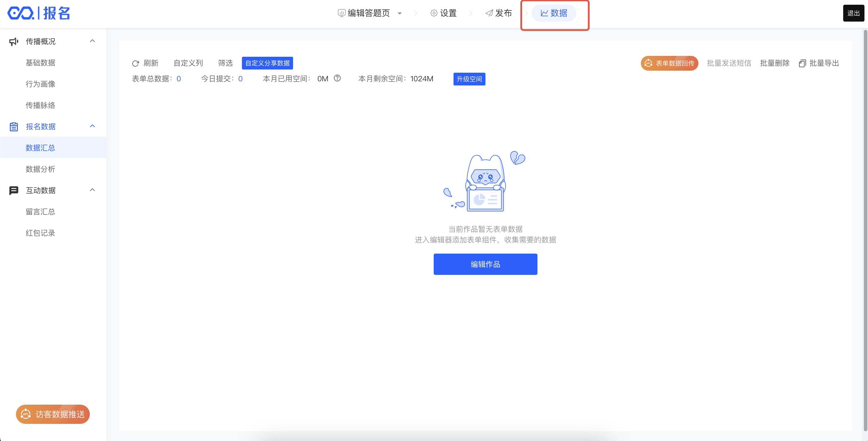Click the paper plane 发布 icon
868x441 pixels.
coord(489,13)
